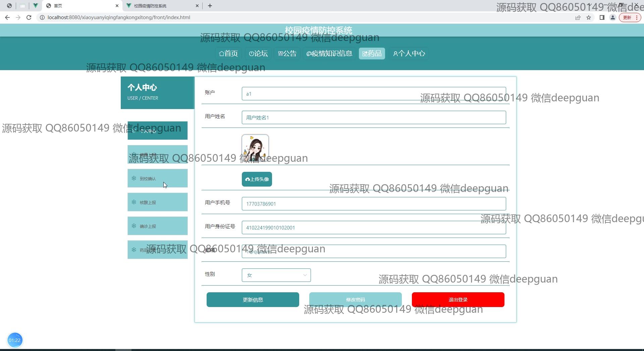The image size is (644, 351).
Task: Select the second pinned tab
Action: (22, 6)
